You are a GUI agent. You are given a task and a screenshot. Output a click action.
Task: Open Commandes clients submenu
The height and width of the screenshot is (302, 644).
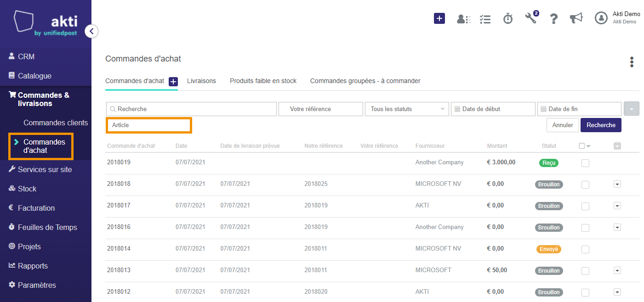click(x=56, y=123)
